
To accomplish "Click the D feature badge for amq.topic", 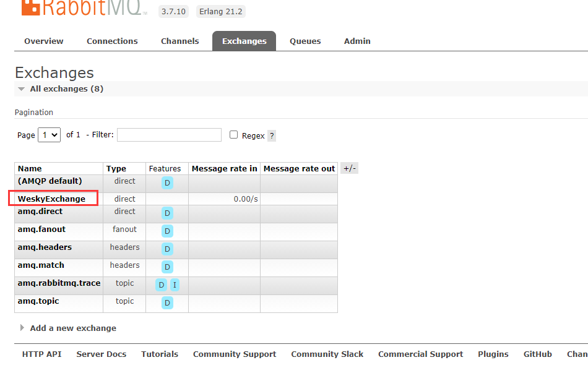I will [167, 303].
